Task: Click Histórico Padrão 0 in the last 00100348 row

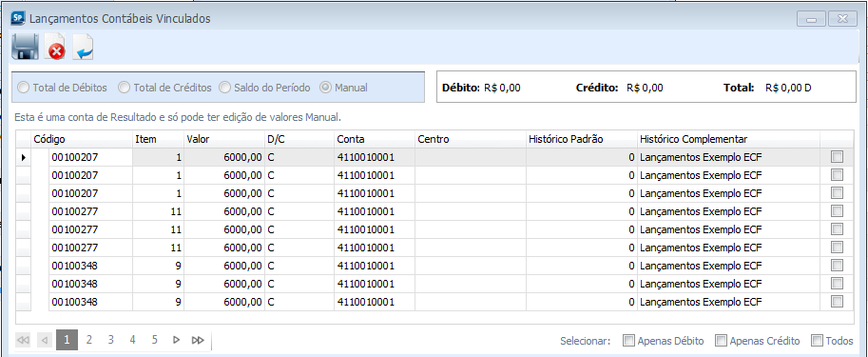Action: point(581,302)
